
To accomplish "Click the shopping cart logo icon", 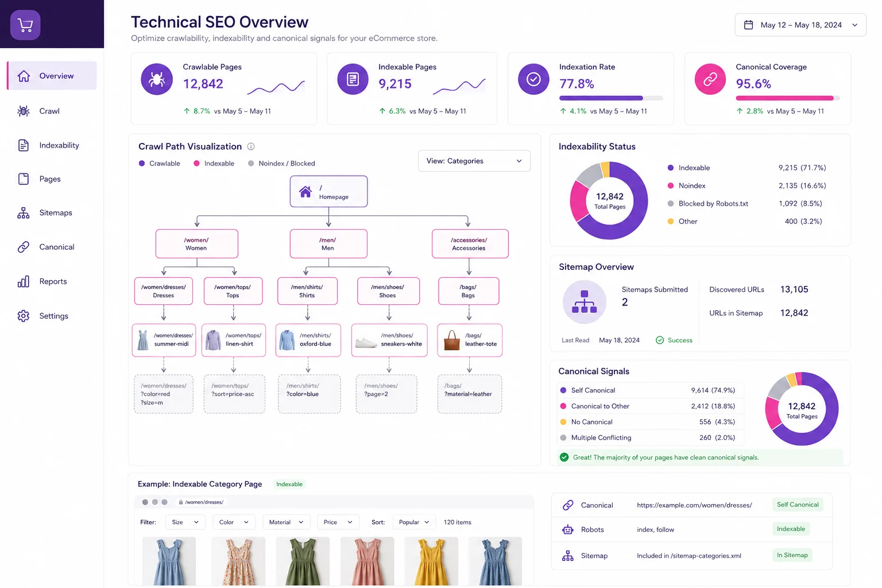I will coord(25,25).
